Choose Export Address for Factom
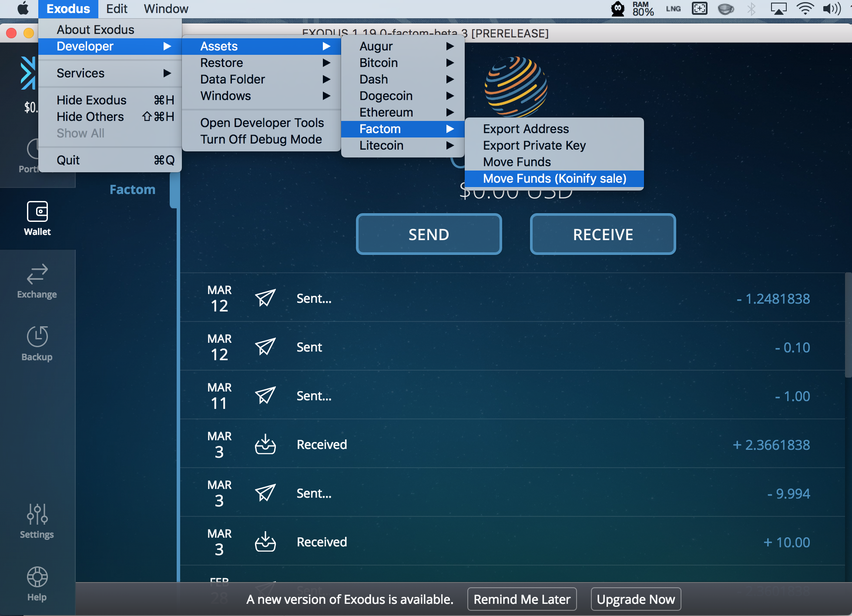The height and width of the screenshot is (616, 852). (554, 129)
